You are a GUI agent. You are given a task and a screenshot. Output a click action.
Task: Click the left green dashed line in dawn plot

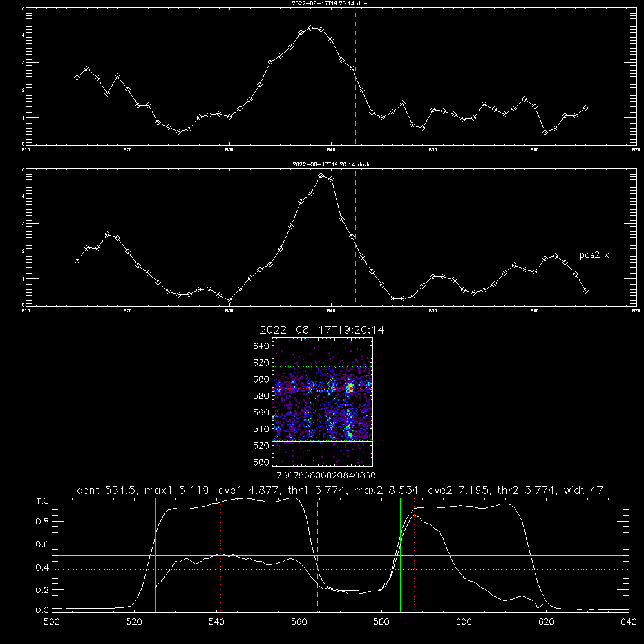point(205,76)
